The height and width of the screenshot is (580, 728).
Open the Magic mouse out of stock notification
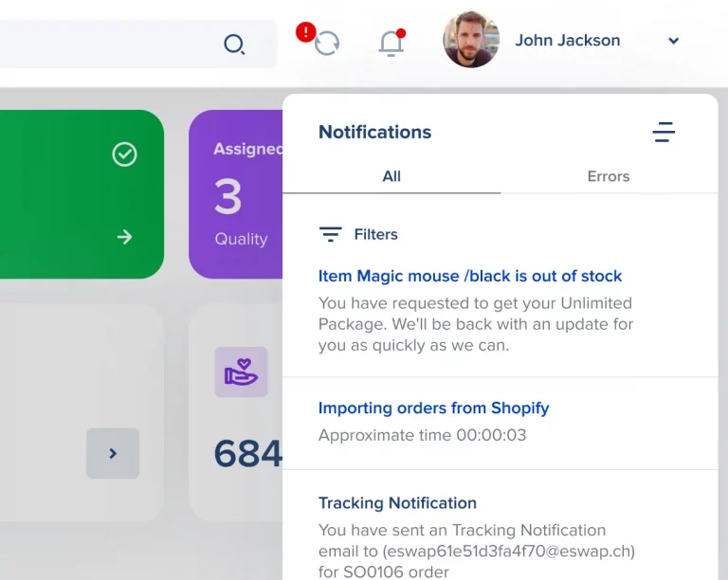470,276
